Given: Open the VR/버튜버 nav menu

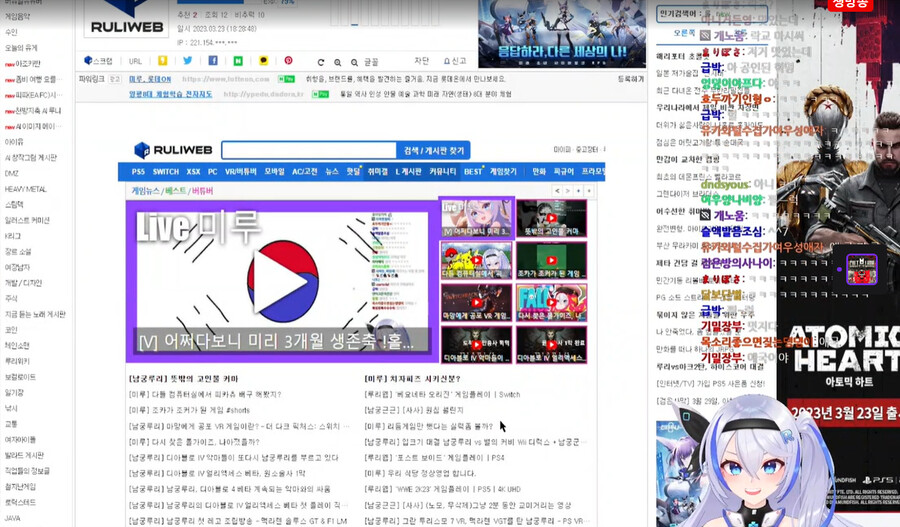Looking at the screenshot, I should point(240,172).
